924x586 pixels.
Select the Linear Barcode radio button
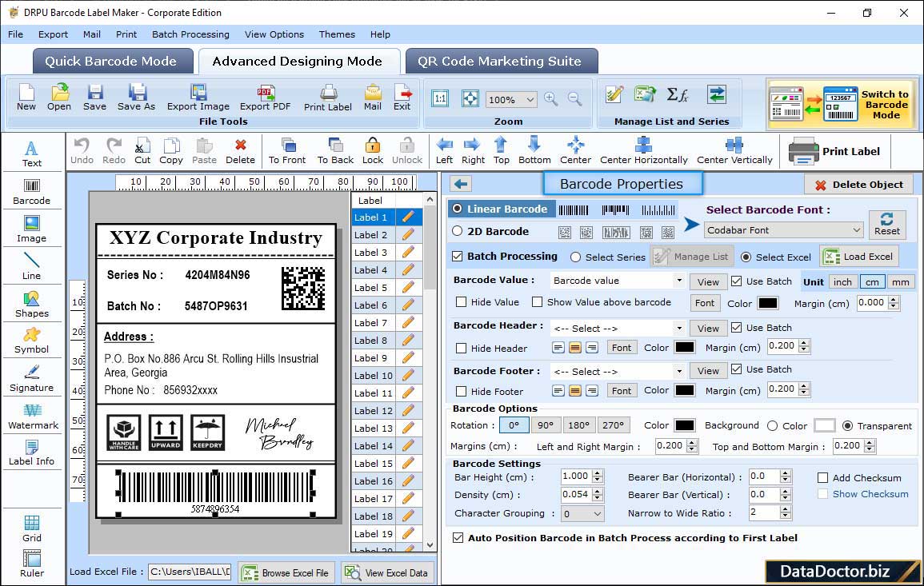(458, 209)
